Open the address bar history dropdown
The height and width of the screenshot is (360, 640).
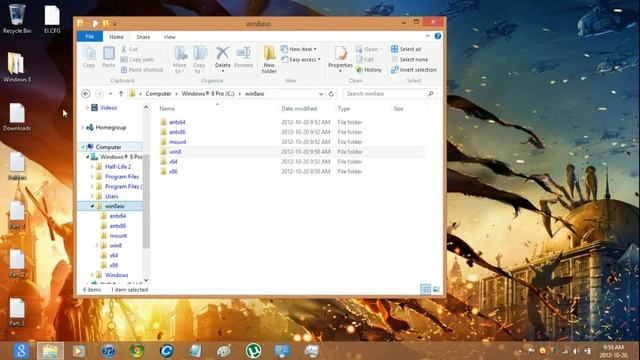pyautogui.click(x=321, y=93)
